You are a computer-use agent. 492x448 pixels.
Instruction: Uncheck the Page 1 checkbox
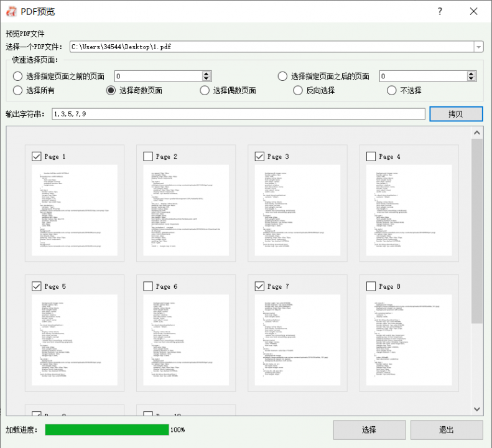(x=37, y=156)
